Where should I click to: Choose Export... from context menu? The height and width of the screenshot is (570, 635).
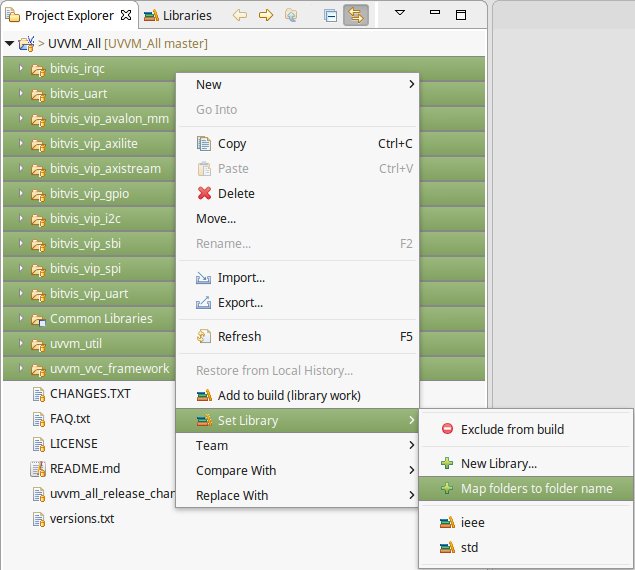(x=297, y=303)
